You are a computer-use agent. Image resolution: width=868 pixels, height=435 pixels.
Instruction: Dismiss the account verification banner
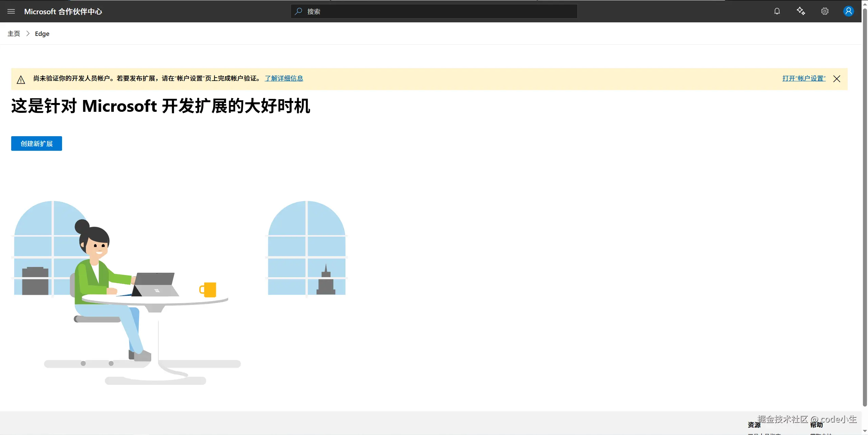pos(837,79)
